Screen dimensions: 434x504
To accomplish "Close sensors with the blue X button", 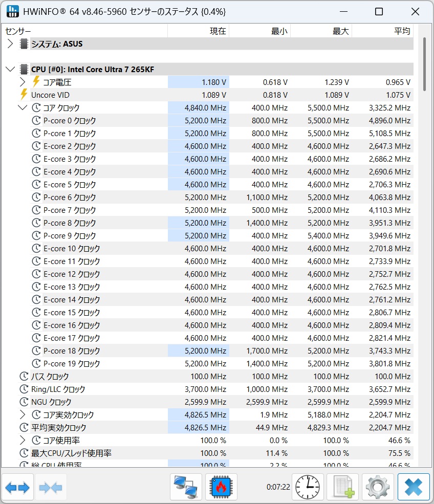I will click(x=414, y=488).
